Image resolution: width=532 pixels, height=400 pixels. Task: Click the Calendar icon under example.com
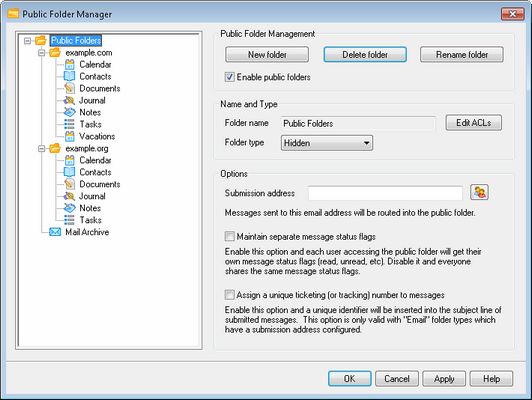[70, 64]
